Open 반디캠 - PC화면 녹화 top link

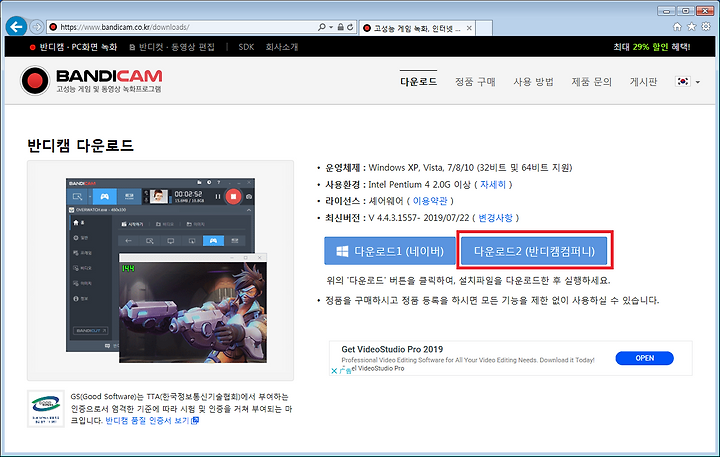pos(73,47)
